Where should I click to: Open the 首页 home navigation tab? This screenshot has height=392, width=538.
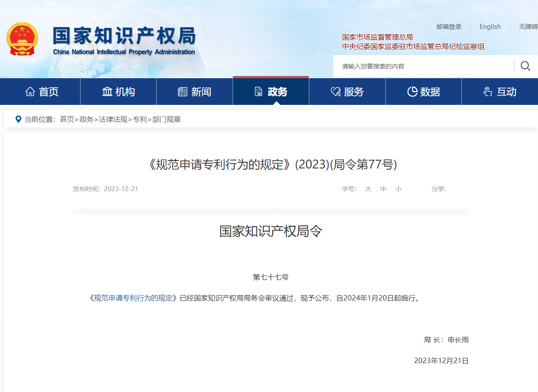42,92
